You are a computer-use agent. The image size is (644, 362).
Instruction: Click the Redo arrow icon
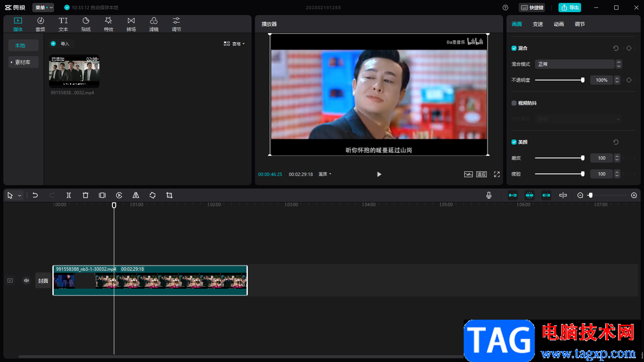[x=52, y=195]
